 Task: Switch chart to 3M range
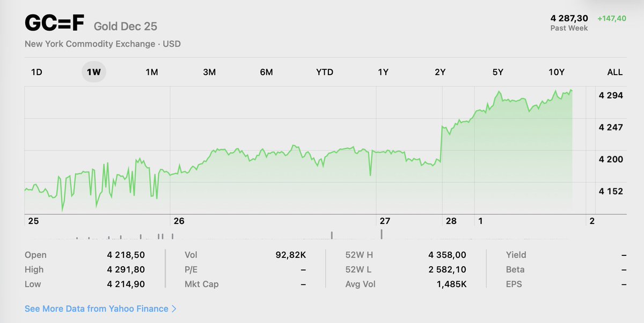coord(209,72)
